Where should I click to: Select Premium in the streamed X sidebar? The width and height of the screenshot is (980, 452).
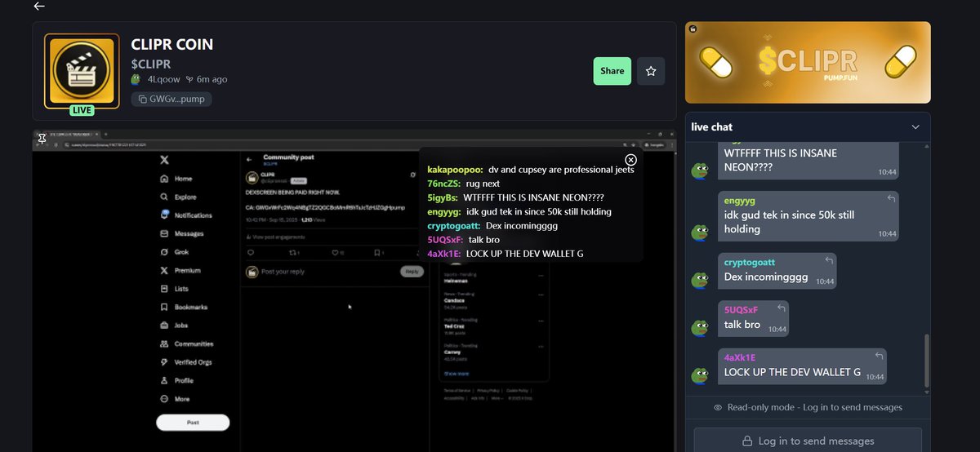[180, 270]
